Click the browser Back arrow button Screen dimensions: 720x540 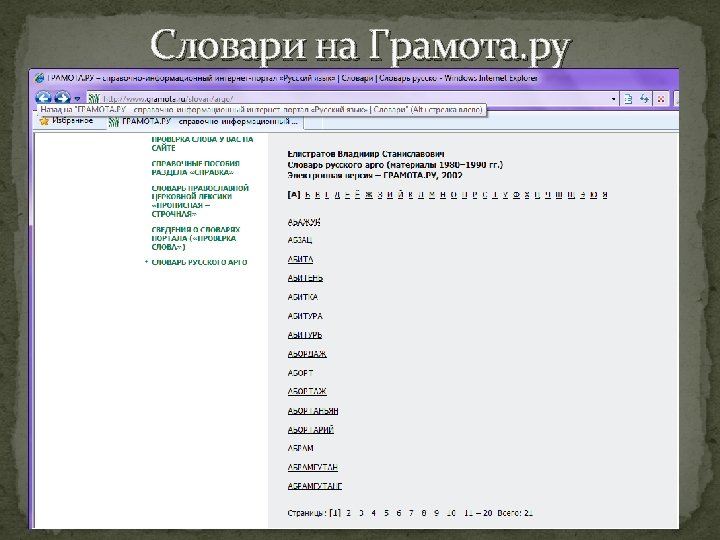pyautogui.click(x=44, y=98)
